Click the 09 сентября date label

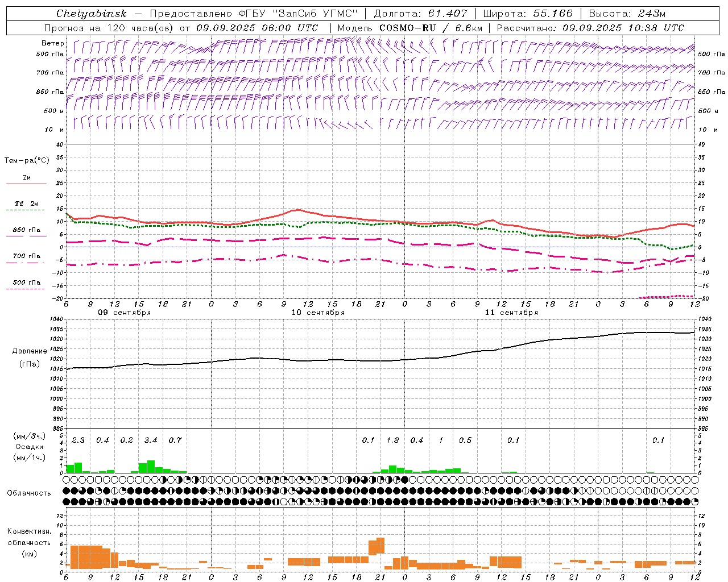coord(124,313)
